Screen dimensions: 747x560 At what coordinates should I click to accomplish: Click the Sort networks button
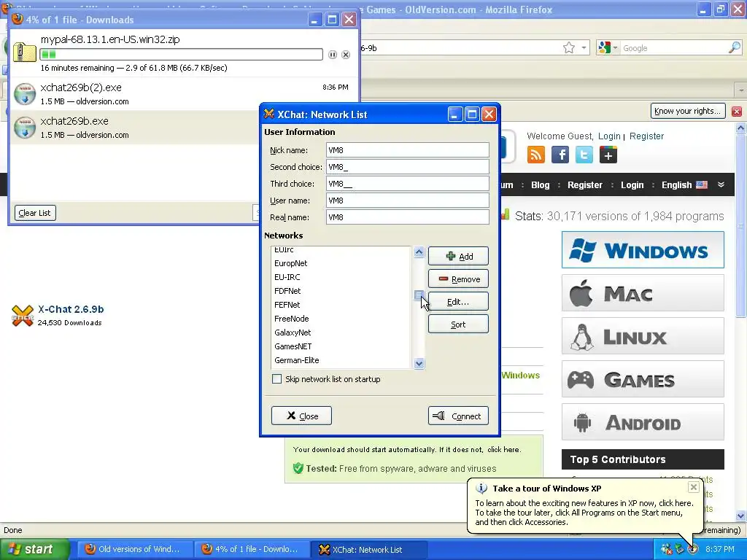click(x=458, y=324)
